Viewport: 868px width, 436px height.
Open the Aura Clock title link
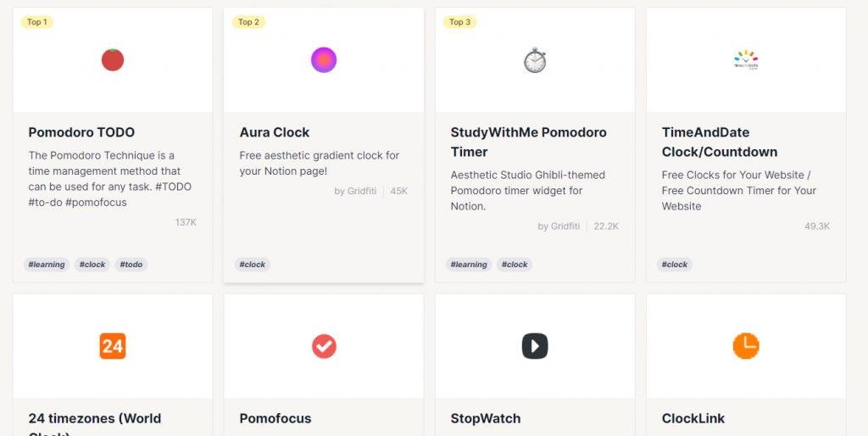click(275, 132)
